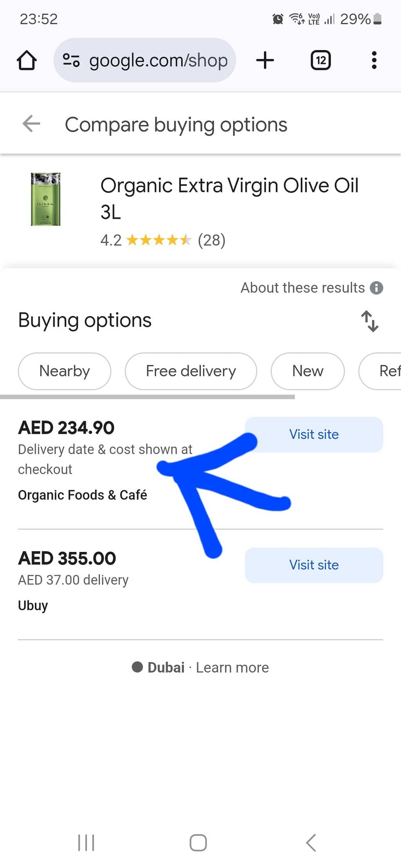Open the browser three-dot menu

point(374,60)
